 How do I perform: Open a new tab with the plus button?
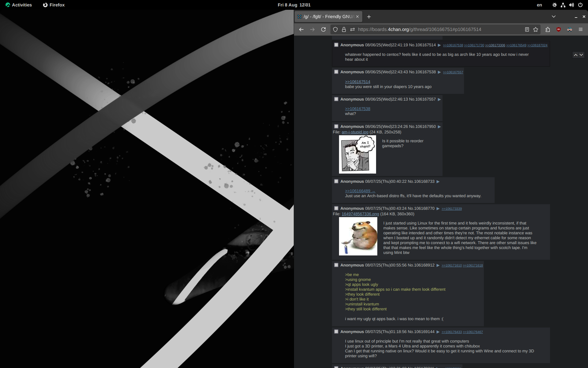369,17
